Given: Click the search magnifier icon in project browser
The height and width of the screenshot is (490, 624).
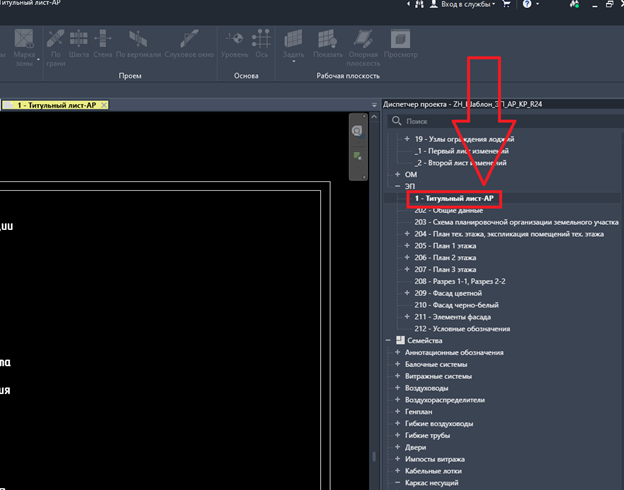Looking at the screenshot, I should coord(396,121).
